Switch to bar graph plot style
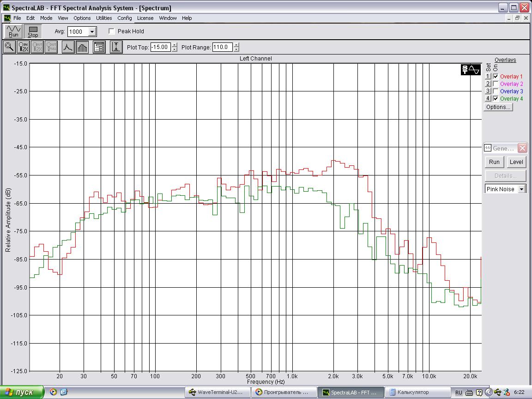 [82, 47]
